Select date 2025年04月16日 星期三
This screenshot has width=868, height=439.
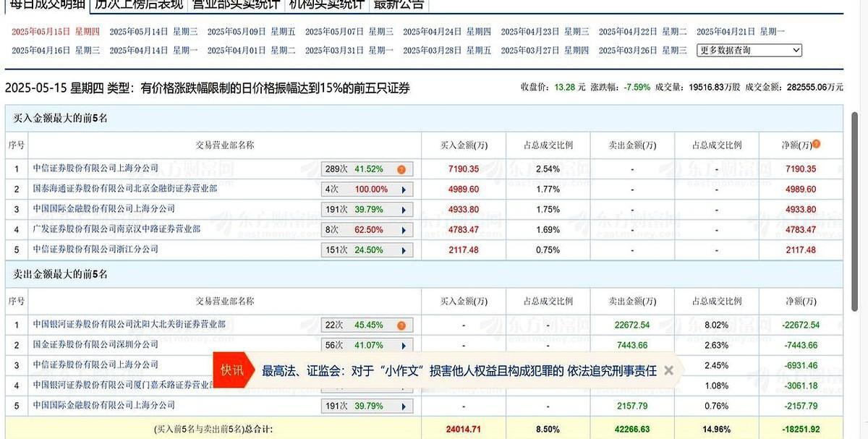56,51
